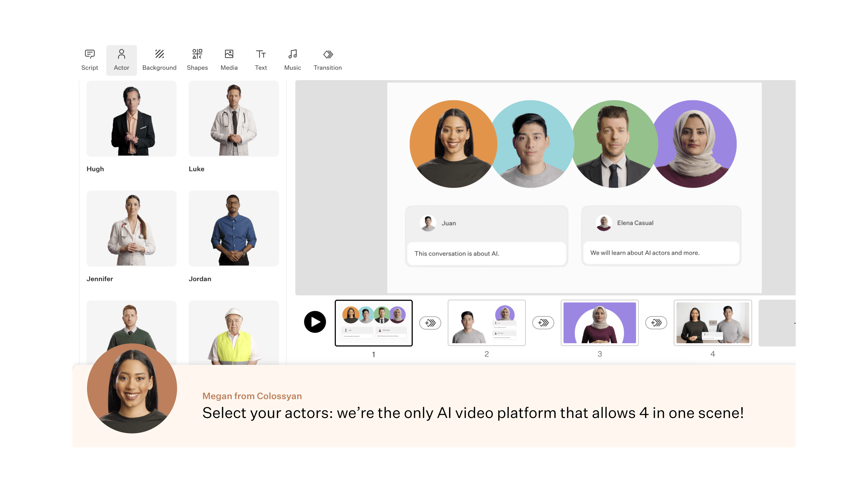Choose Hugh as the actor
The image size is (868, 488).
coord(131,119)
